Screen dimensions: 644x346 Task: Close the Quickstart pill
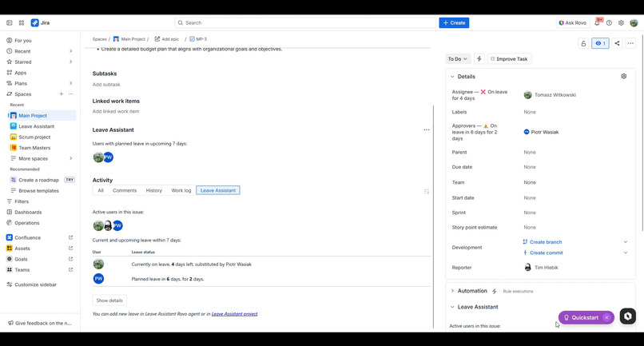[x=606, y=318]
